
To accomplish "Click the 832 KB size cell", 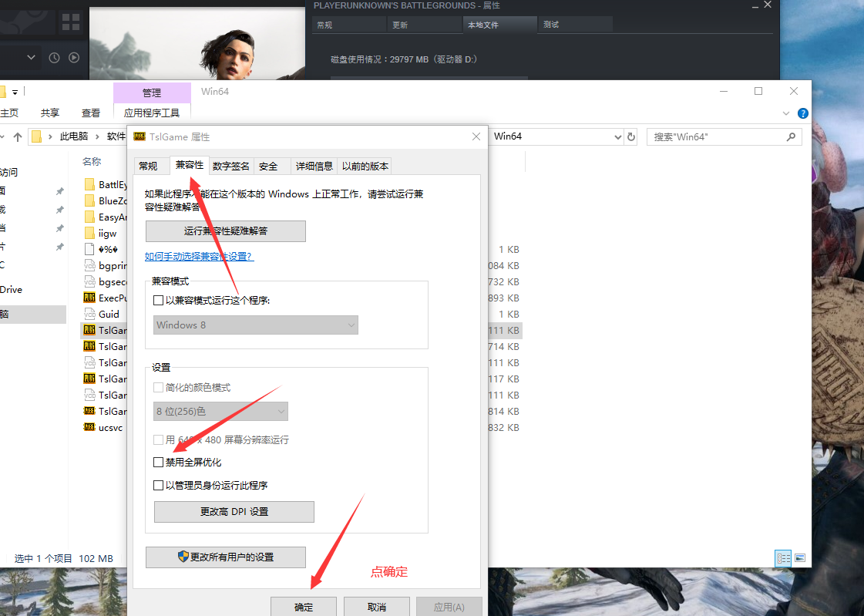I will [x=503, y=428].
